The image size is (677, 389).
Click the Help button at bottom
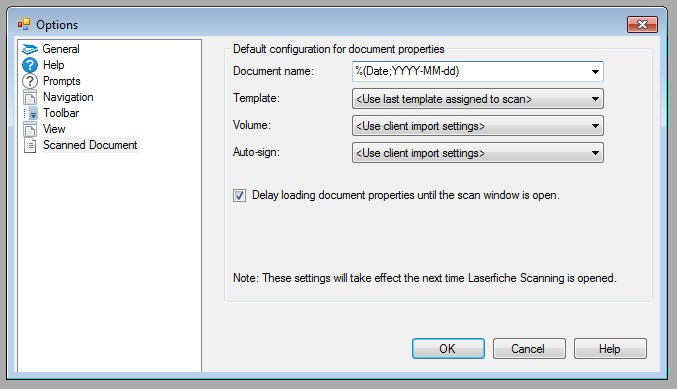(x=610, y=348)
